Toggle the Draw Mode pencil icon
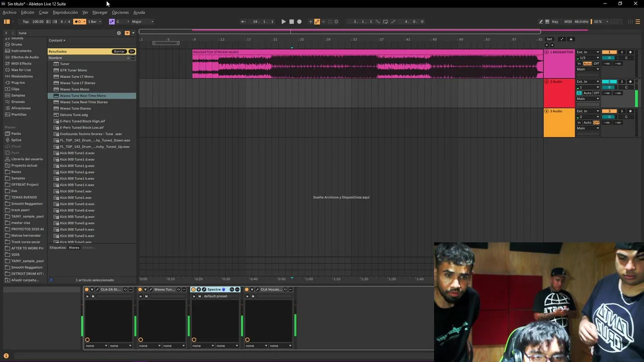Screen dimensions: 644x362 click(541, 22)
